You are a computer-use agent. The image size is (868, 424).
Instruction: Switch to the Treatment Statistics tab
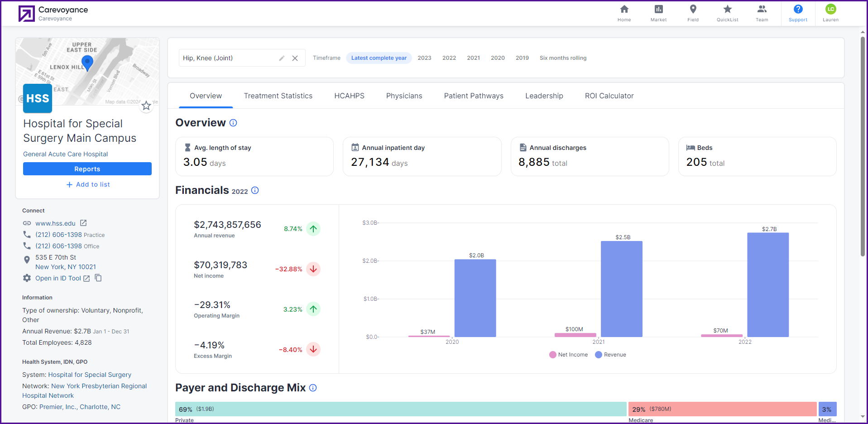point(278,96)
